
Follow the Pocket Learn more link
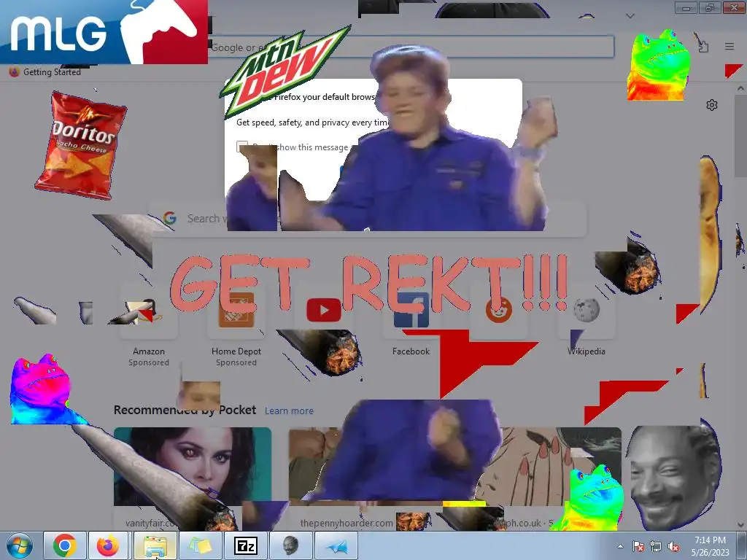coord(289,411)
